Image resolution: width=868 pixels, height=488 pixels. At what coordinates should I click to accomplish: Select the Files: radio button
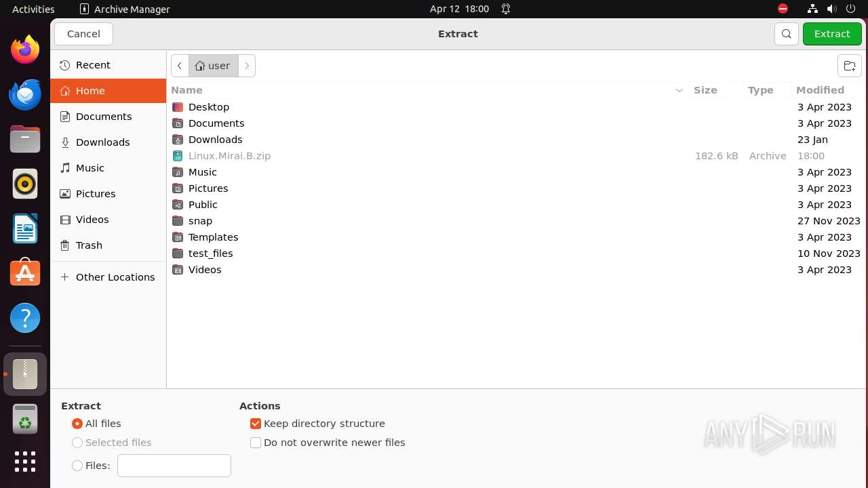pos(77,466)
